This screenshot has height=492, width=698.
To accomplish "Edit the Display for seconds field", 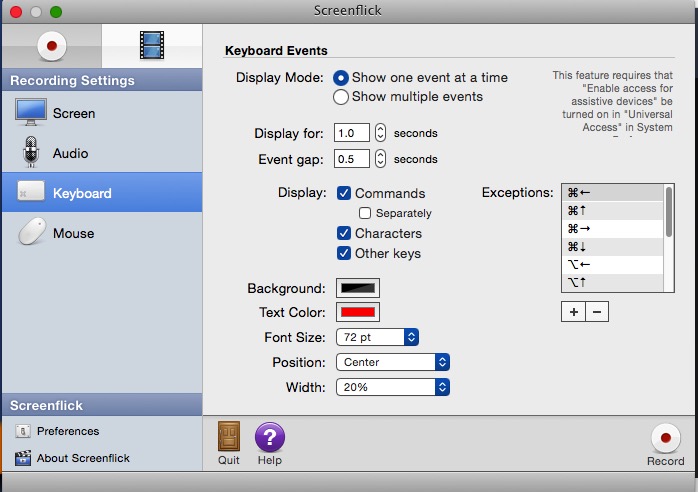I will click(x=352, y=133).
